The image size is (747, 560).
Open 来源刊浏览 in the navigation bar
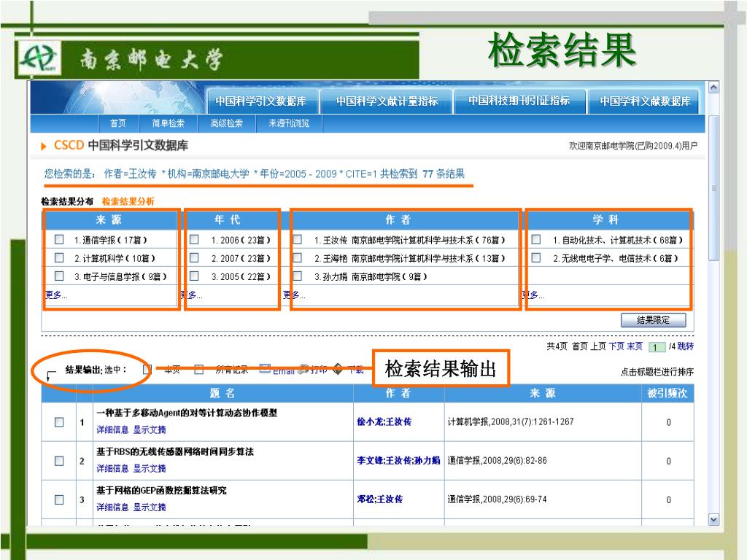[x=289, y=123]
